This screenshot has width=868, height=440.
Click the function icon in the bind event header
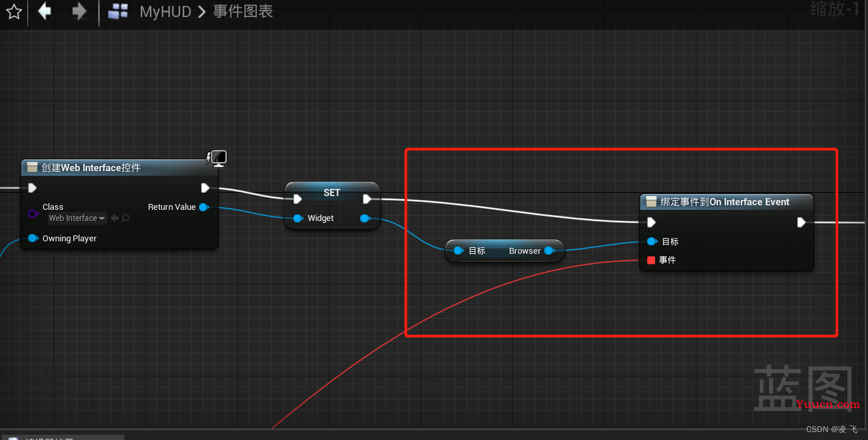651,201
